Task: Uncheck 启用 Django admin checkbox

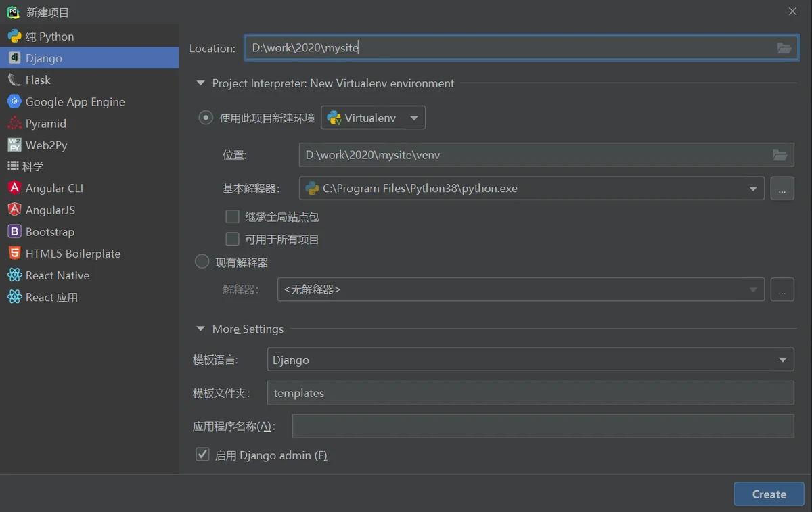Action: [x=202, y=455]
